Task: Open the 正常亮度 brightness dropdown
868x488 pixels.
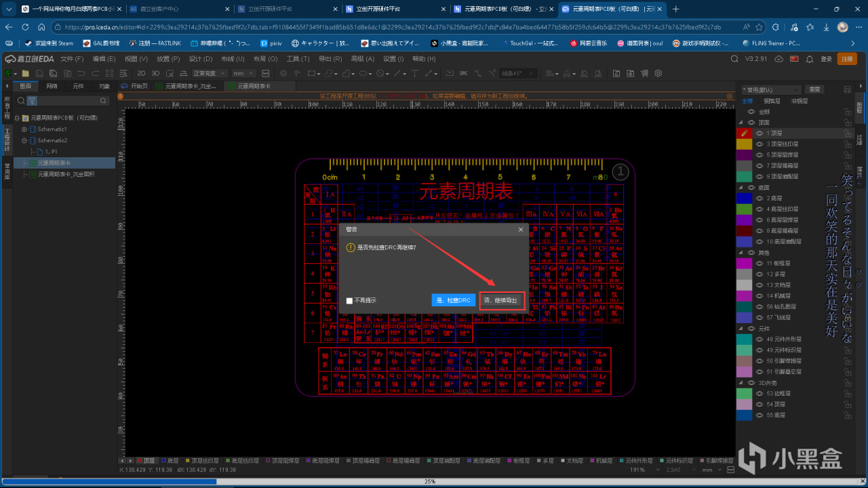Action: 209,73
